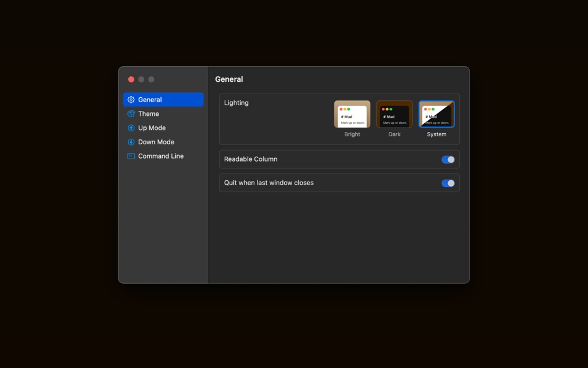Image resolution: width=588 pixels, height=368 pixels.
Task: Click the 'System' label under its preview
Action: coord(436,134)
